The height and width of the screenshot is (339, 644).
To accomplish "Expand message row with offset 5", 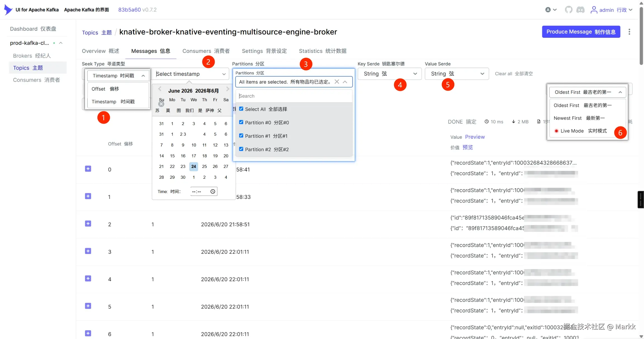I will (x=88, y=306).
